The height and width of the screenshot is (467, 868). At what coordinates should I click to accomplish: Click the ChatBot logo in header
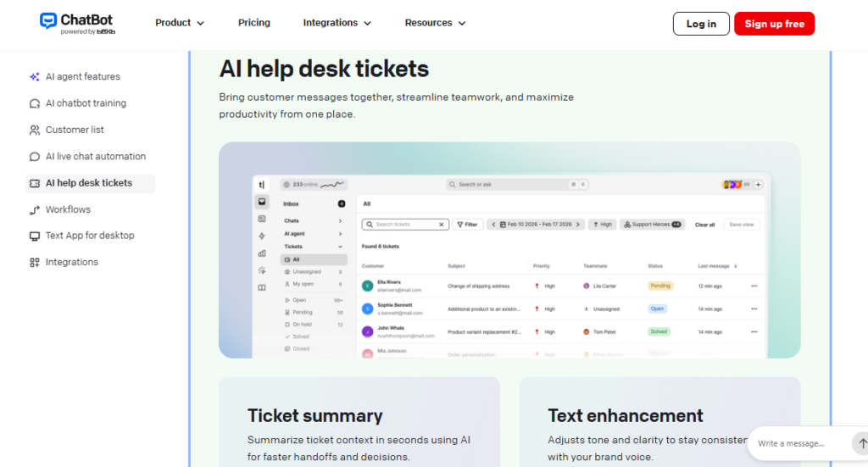[x=77, y=23]
